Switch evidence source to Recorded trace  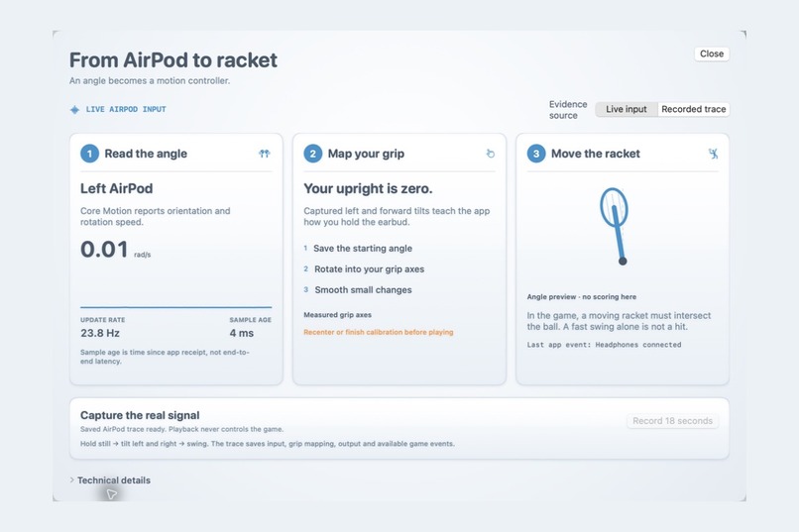click(694, 109)
